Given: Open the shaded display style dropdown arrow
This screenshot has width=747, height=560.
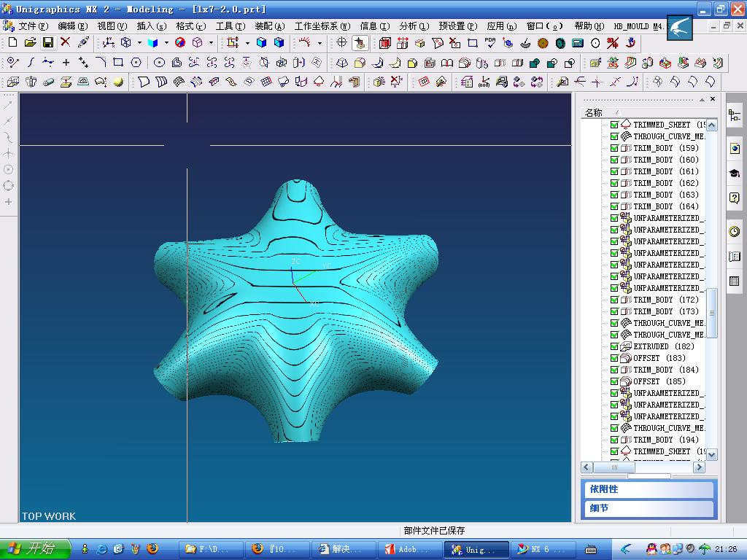Looking at the screenshot, I should (x=166, y=43).
